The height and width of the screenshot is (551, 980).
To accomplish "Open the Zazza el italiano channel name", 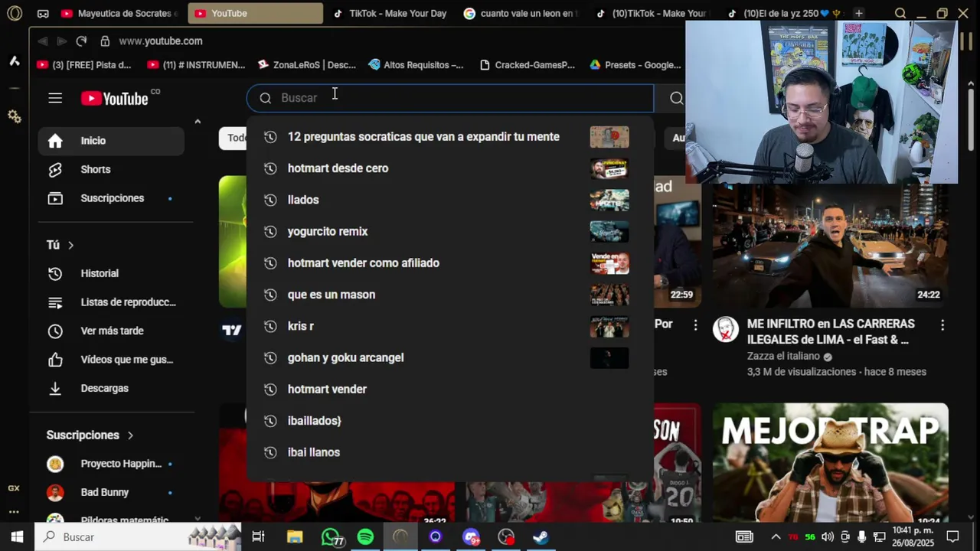I will (783, 357).
